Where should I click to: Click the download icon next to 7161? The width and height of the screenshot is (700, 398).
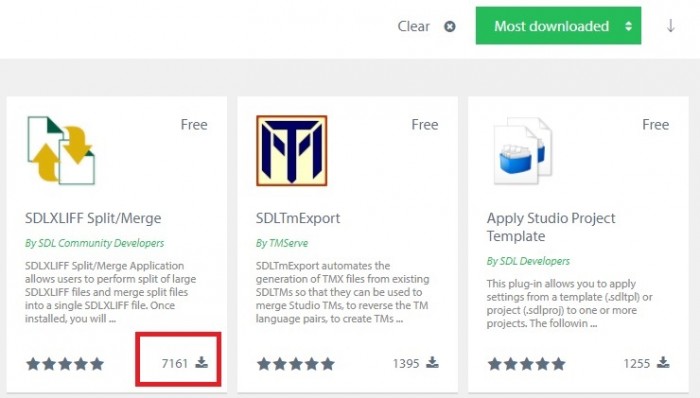pos(202,362)
